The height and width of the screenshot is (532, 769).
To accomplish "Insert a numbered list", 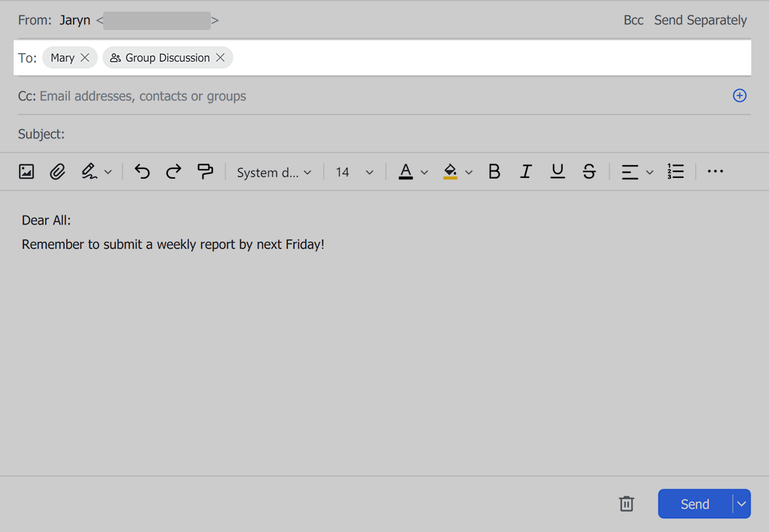I will [x=676, y=172].
